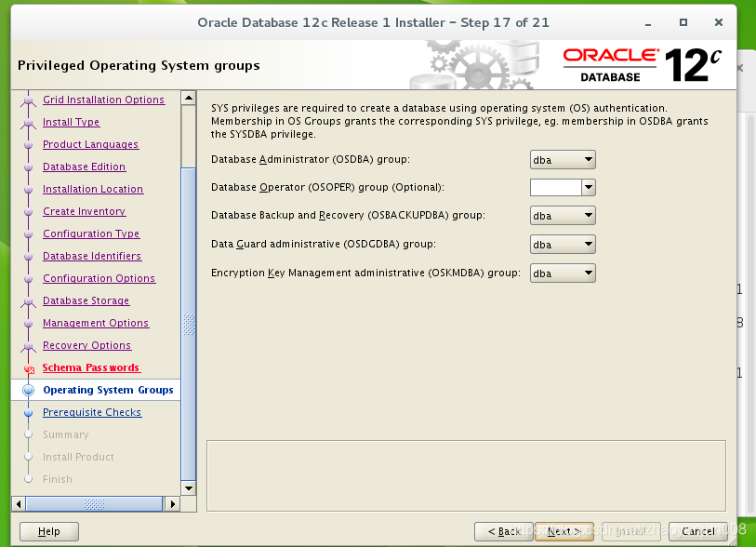Click the current-step bullet for Operating System Groups
The image size is (756, 547).
[x=29, y=390]
